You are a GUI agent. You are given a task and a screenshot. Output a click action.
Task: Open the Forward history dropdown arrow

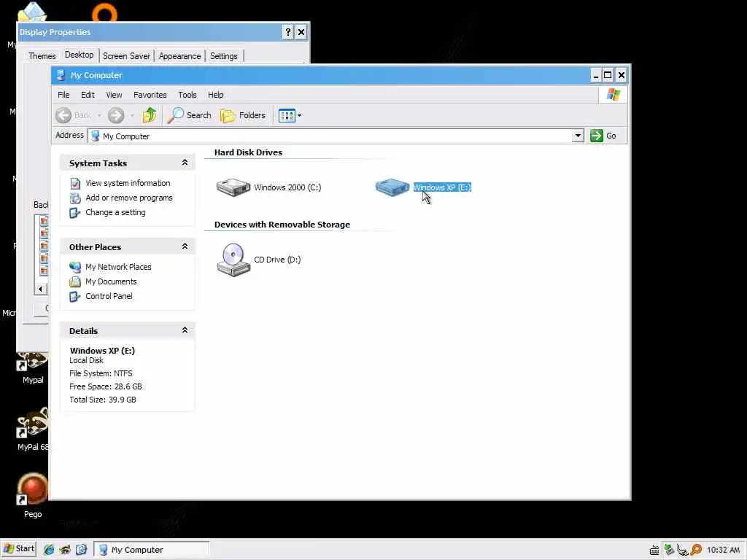132,115
